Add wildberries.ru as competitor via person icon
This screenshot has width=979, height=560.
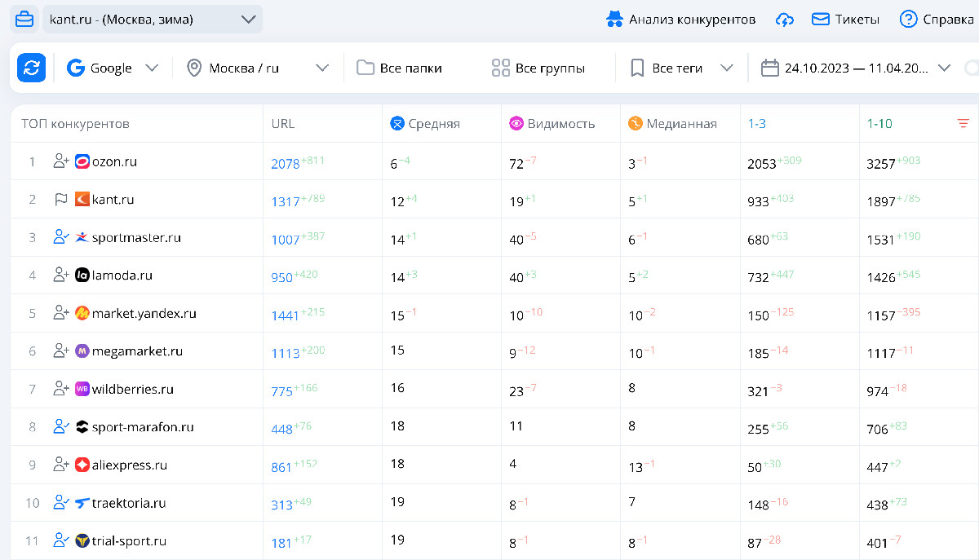point(61,389)
